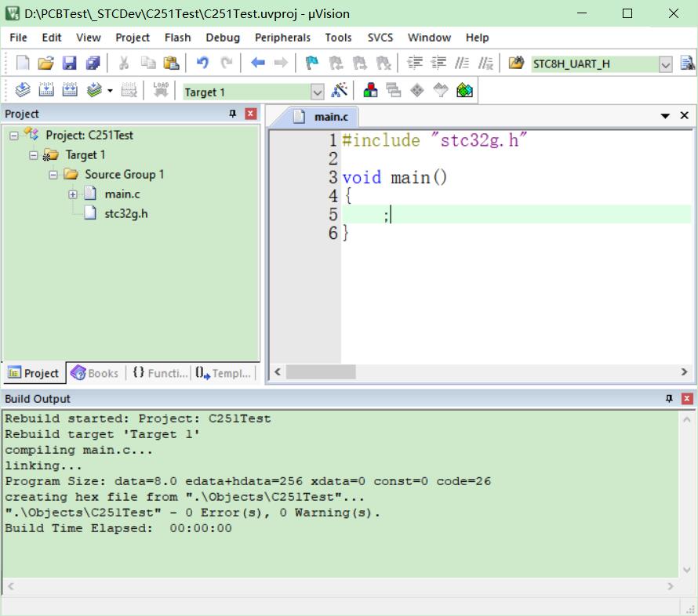Viewport: 698px width, 616px height.
Task: Open the Help menu
Action: click(x=477, y=38)
